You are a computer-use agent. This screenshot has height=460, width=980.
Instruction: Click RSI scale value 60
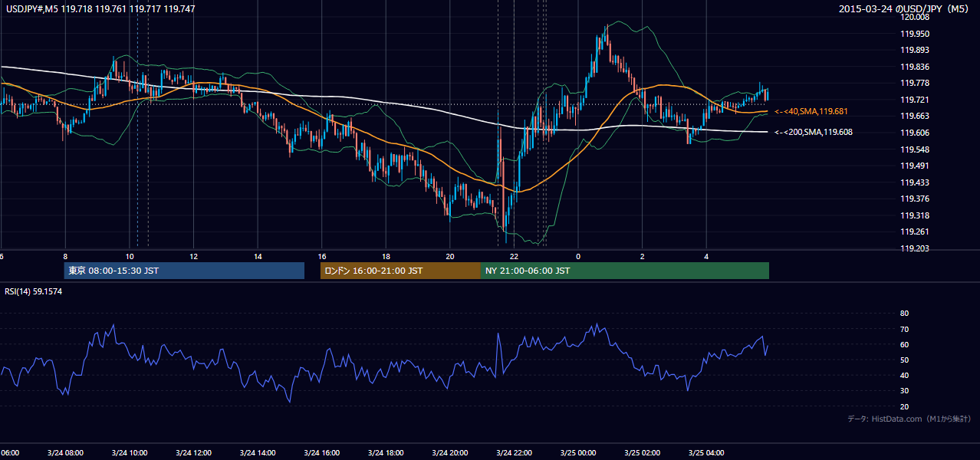[x=904, y=344]
